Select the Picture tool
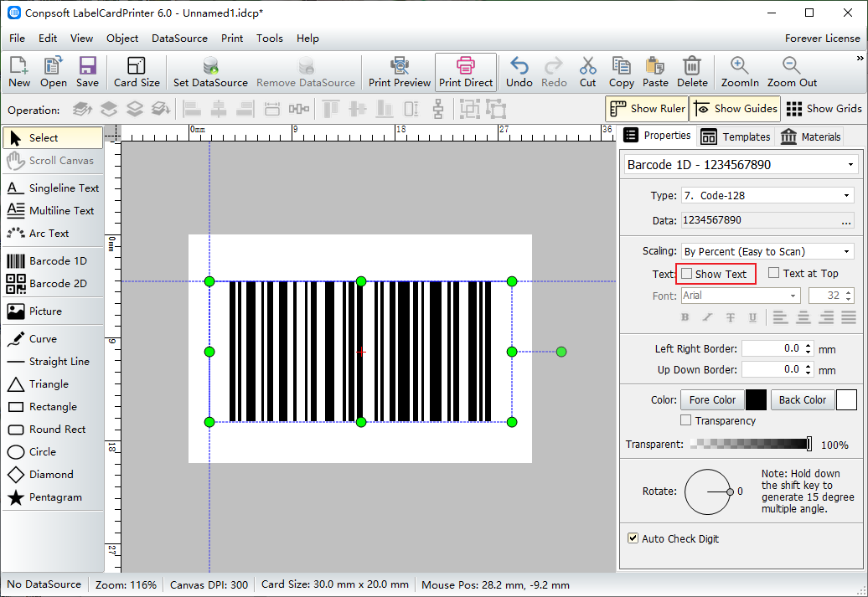The image size is (868, 597). (53, 311)
